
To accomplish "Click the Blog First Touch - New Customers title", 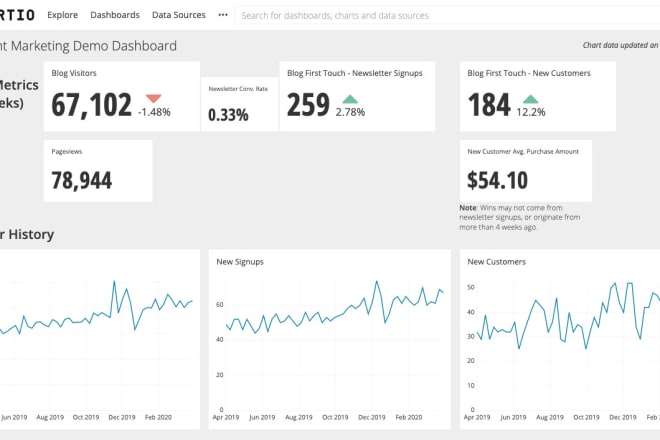I will pos(529,73).
